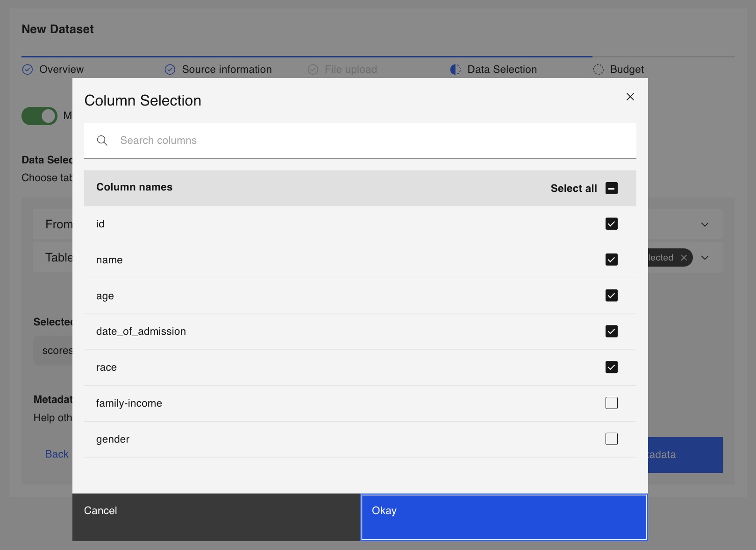Viewport: 756px width, 550px height.
Task: Click the Data Selection progress icon
Action: coord(456,70)
